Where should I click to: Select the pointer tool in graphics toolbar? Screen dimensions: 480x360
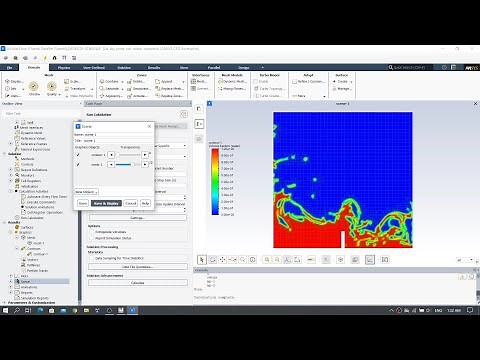tap(202, 260)
